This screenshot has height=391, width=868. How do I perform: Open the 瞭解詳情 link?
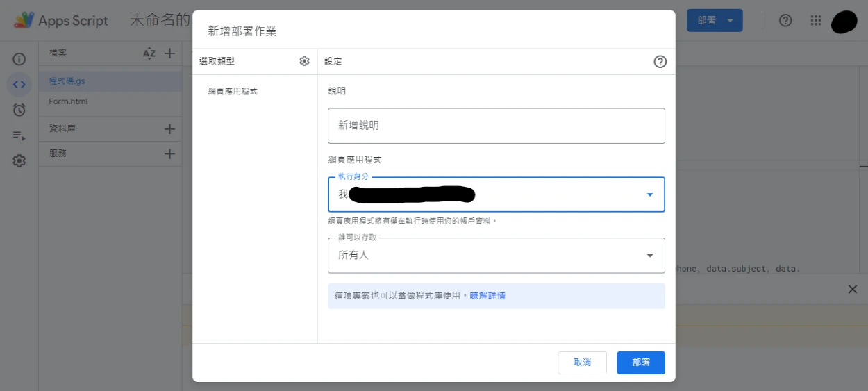point(487,296)
